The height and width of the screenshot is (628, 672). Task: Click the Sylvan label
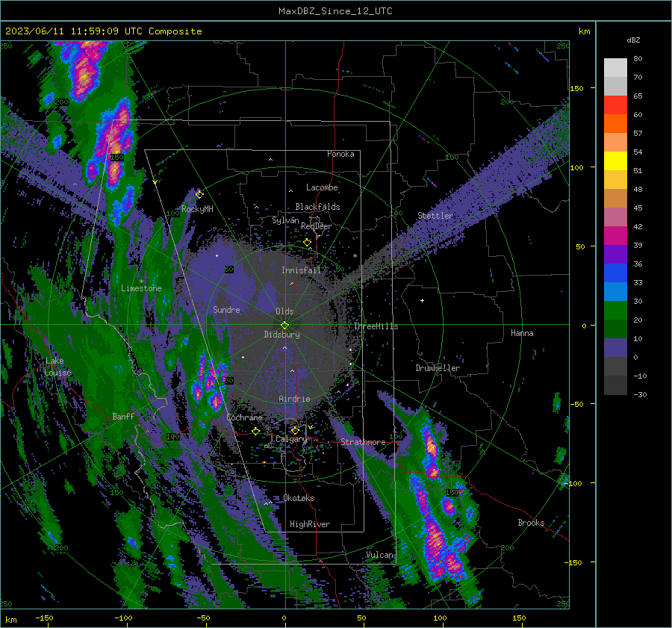point(285,220)
